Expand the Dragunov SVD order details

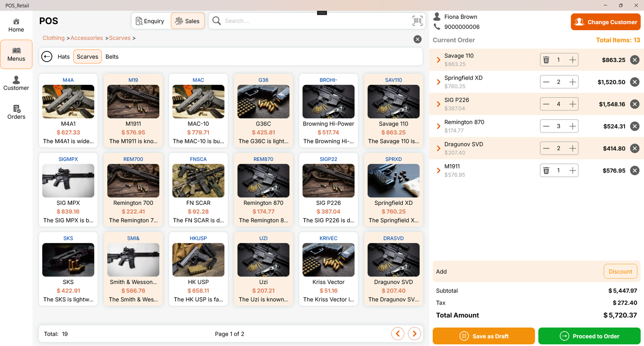(x=438, y=148)
